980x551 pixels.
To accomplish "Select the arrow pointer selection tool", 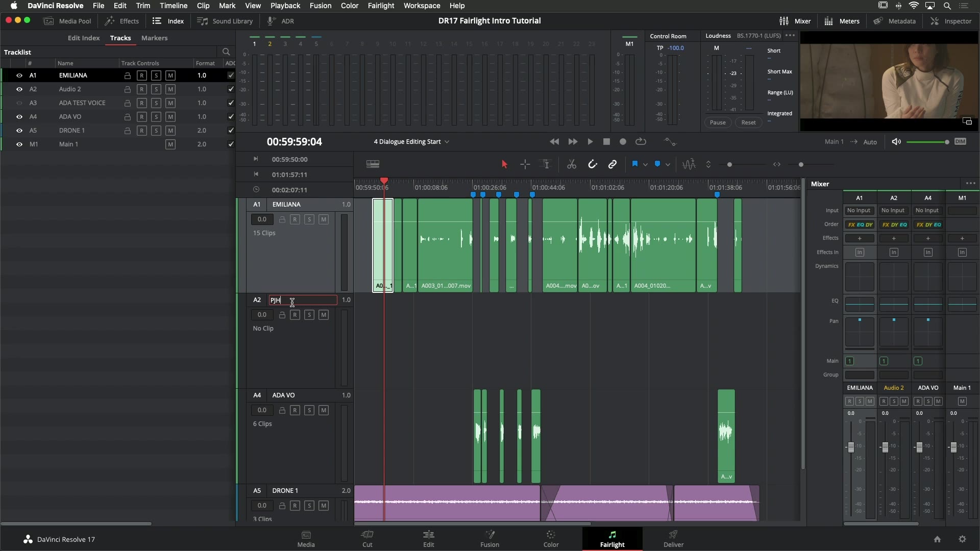I will (x=504, y=164).
